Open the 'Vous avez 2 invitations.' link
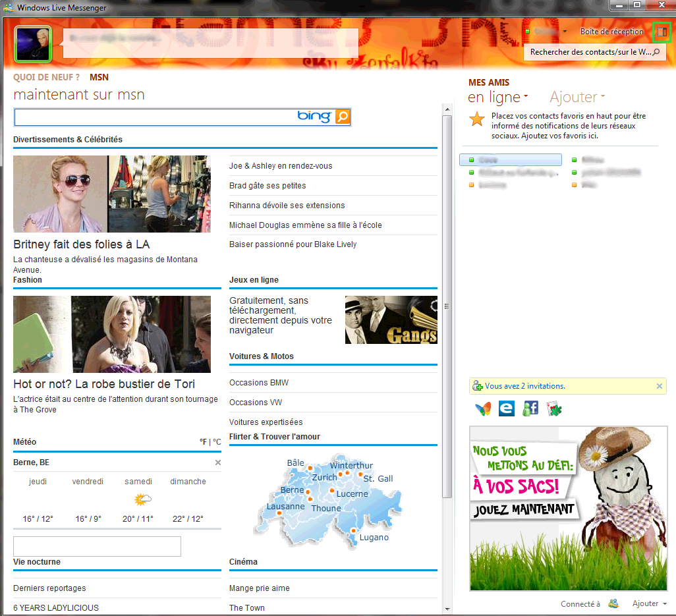The height and width of the screenshot is (616, 676). [525, 386]
